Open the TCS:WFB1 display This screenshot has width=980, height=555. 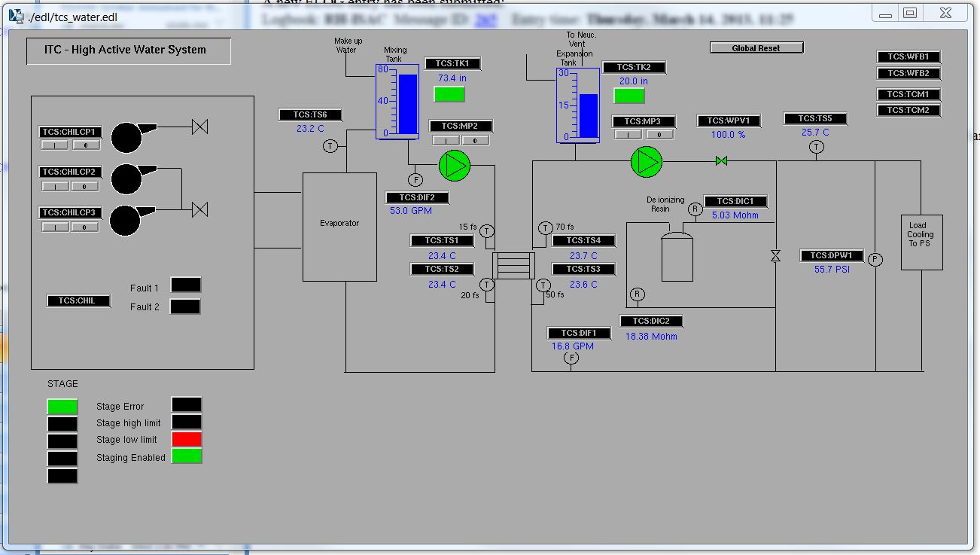pos(908,56)
